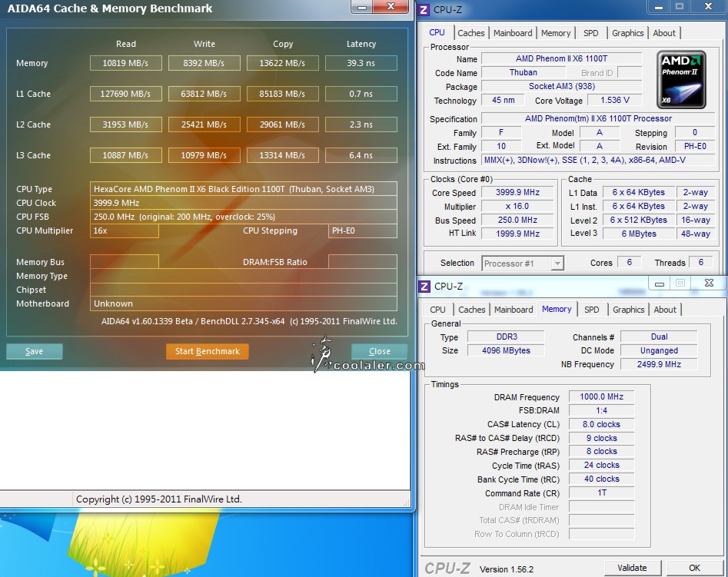Screen dimensions: 728x577
Task: Switch to CPU tab in CPU-Z memory window
Action: click(437, 310)
